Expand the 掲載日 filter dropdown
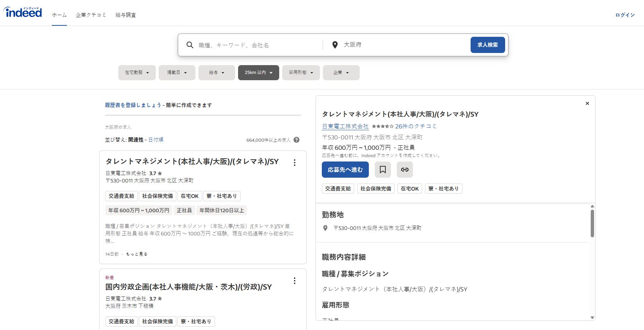This screenshot has height=330, width=644. (177, 72)
